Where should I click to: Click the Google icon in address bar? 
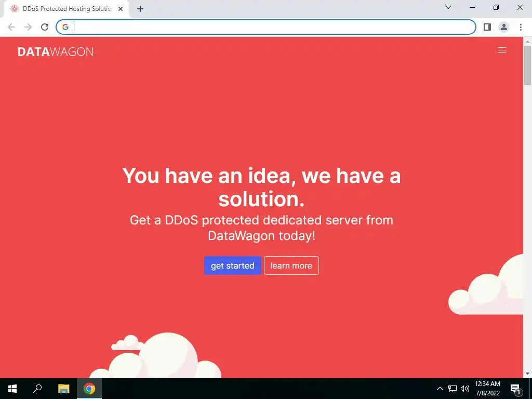[65, 27]
